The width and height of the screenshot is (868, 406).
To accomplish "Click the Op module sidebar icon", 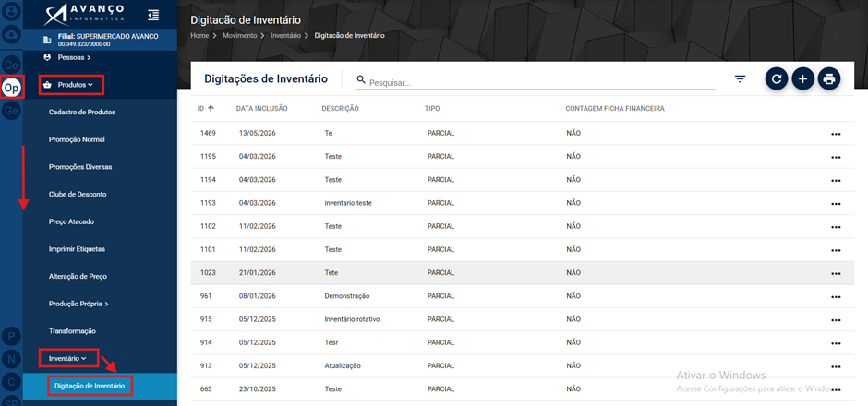I will (x=12, y=88).
